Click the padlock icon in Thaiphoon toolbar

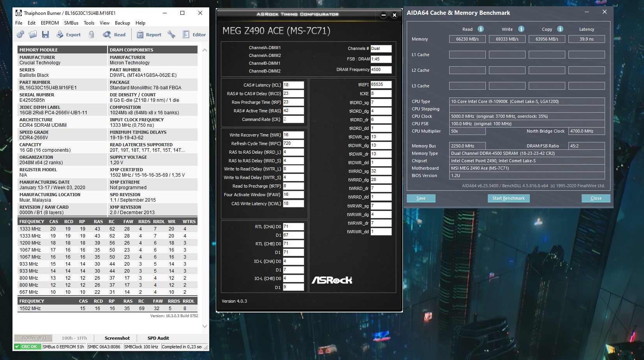click(92, 35)
